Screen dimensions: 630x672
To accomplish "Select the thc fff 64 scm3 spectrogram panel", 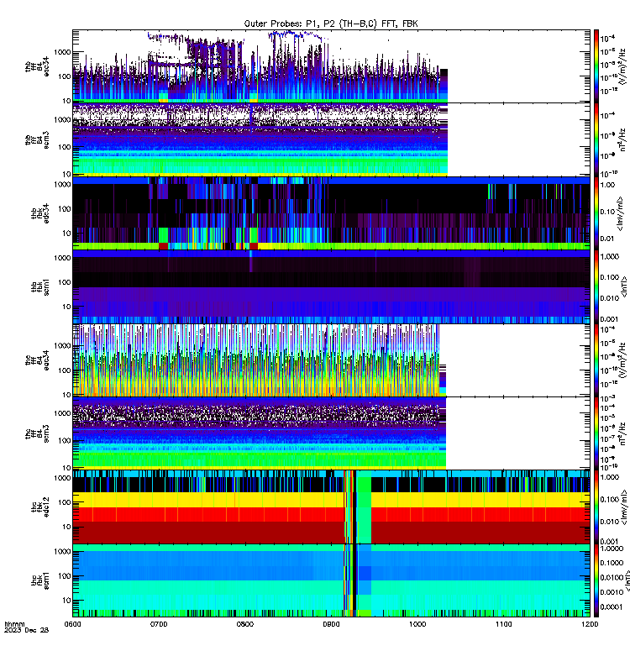I will [331, 433].
